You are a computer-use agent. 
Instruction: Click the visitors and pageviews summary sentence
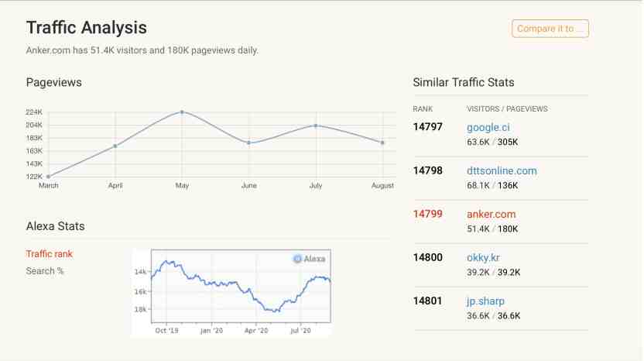142,50
